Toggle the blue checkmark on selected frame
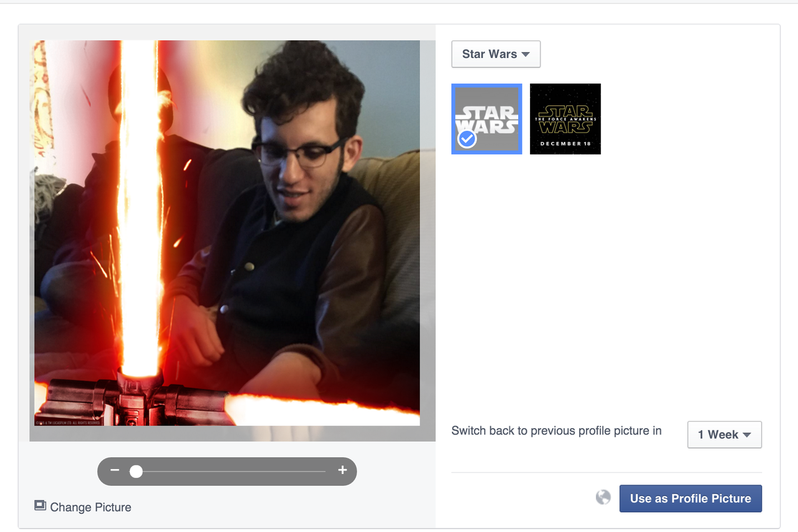798x532 pixels. 467,139
